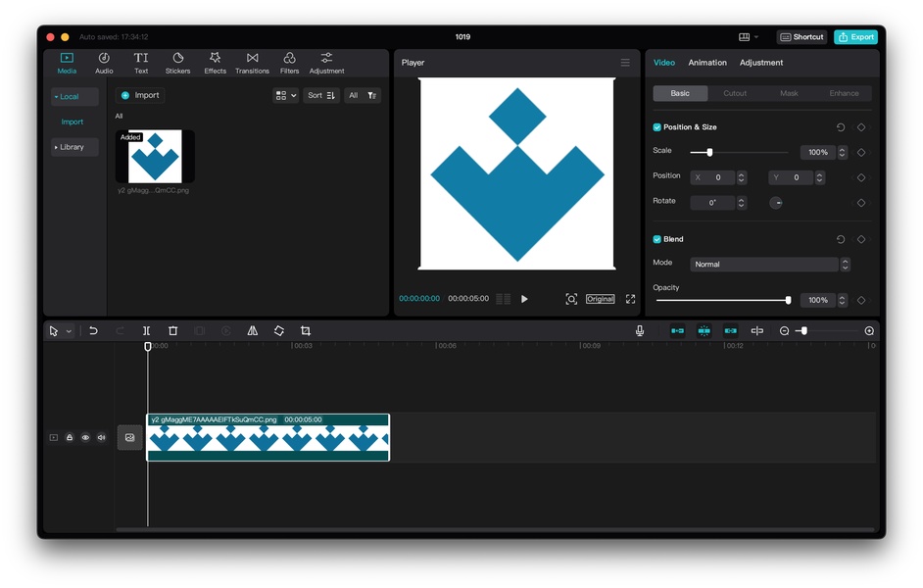923x588 pixels.
Task: Toggle track visibility eye icon
Action: pos(85,437)
